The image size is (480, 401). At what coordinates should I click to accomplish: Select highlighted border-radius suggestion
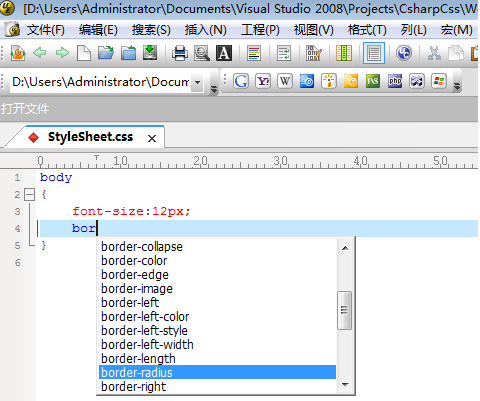point(217,372)
